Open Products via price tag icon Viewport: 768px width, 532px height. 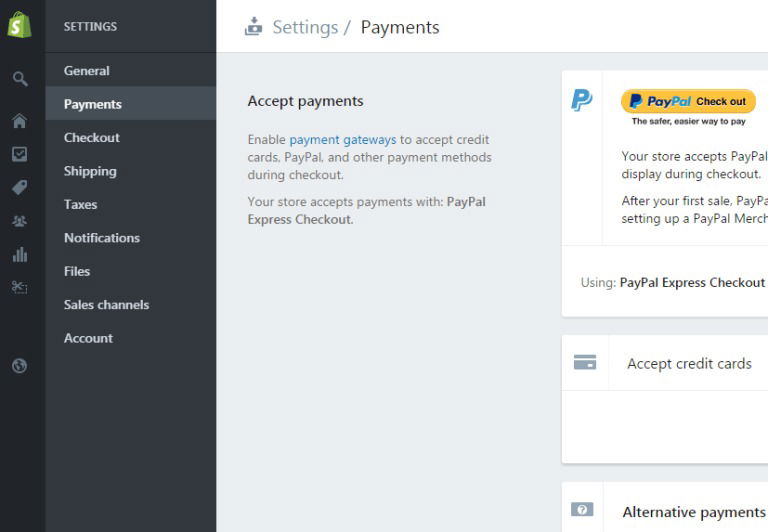point(20,188)
